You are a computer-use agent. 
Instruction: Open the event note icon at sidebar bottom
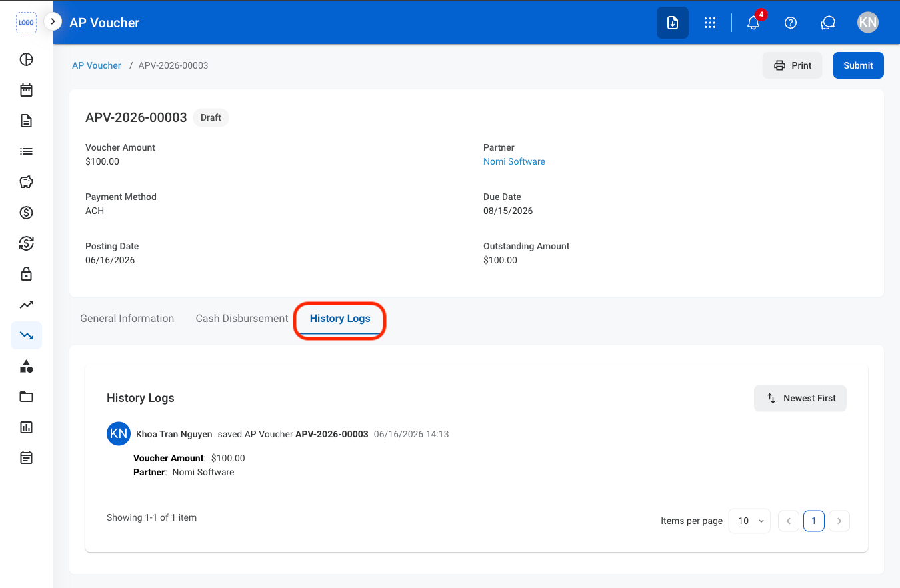point(26,458)
